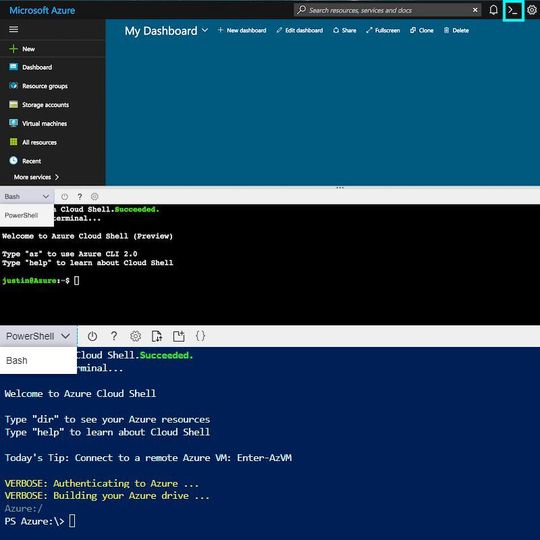Click the Cloud Shell panel resize handle dots

340,188
